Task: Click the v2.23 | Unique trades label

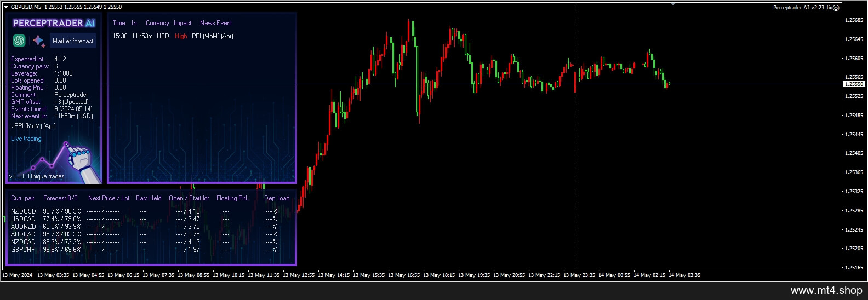Action: coord(37,176)
